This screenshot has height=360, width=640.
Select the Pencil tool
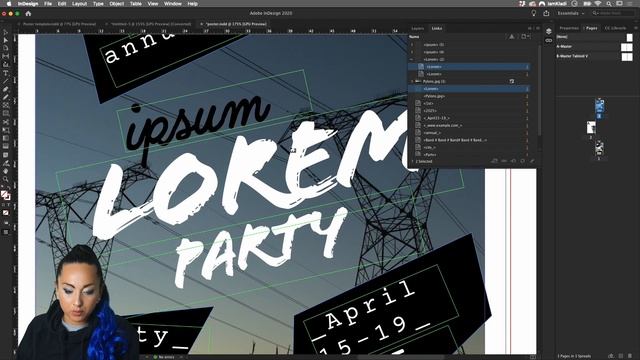coord(5,97)
